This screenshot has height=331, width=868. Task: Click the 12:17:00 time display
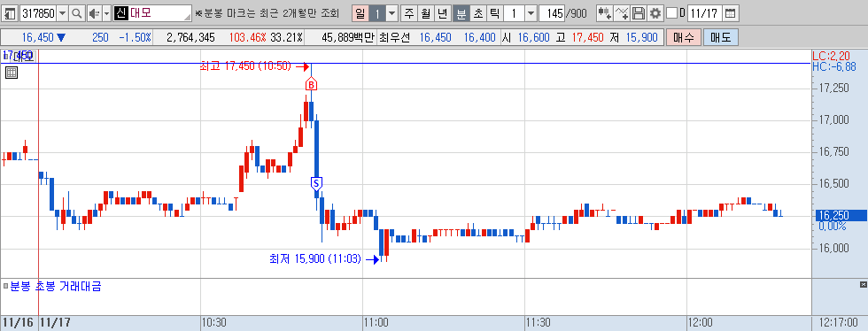(x=839, y=323)
